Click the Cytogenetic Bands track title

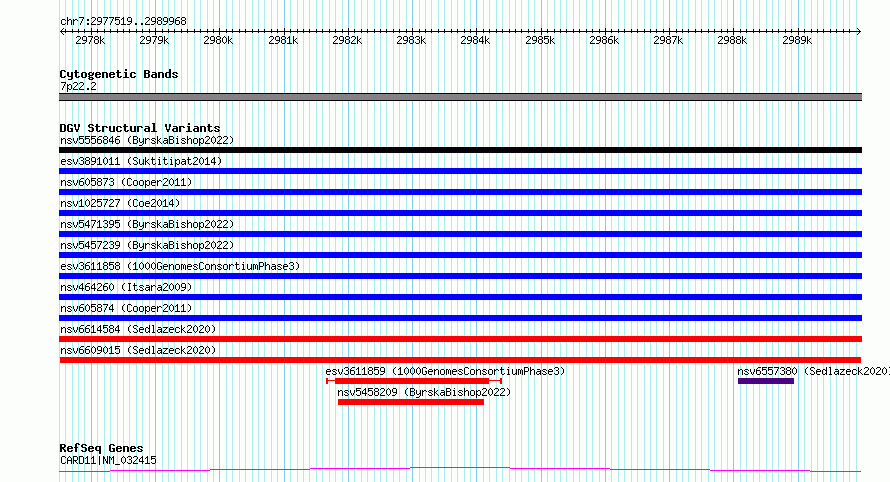click(x=119, y=74)
